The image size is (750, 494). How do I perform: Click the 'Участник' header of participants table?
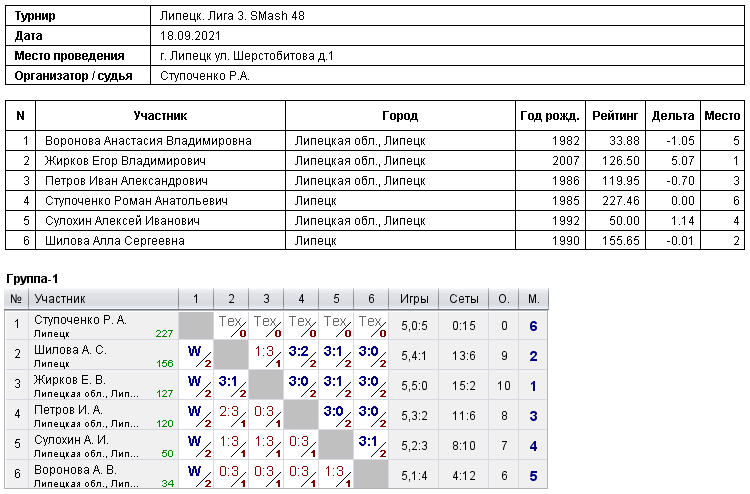160,116
